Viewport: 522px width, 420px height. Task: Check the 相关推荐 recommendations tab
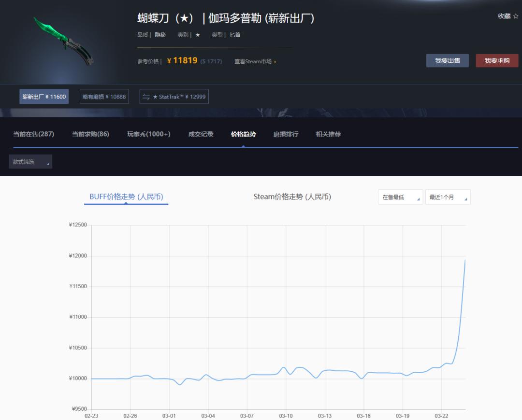(x=327, y=134)
